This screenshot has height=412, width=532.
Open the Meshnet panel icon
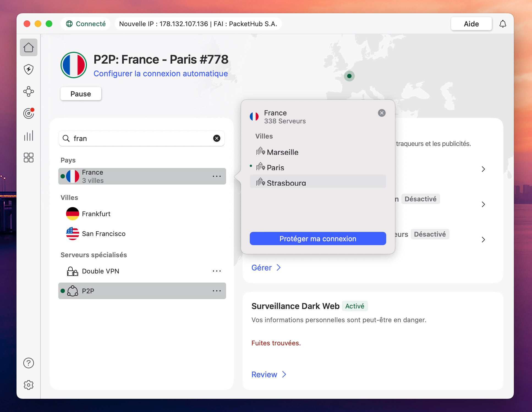click(29, 91)
